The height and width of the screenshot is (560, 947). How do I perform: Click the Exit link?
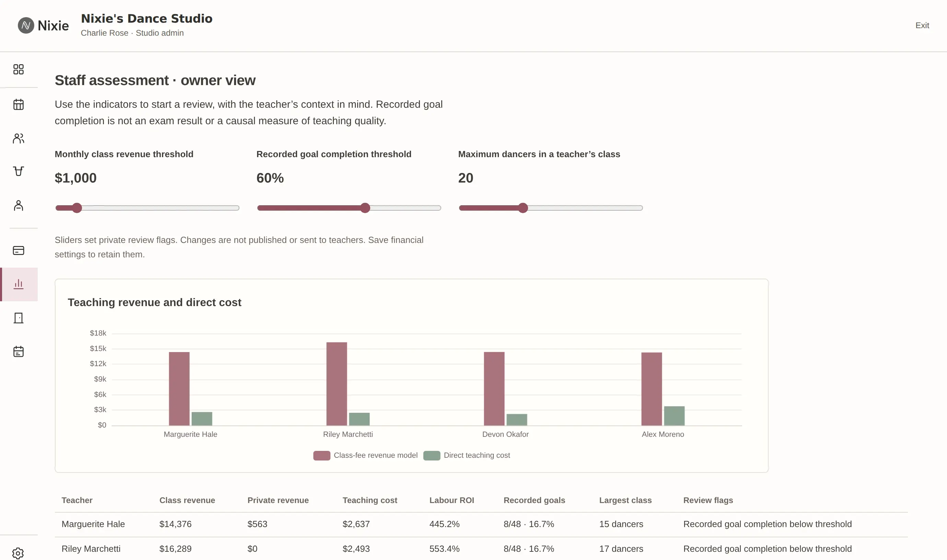point(922,25)
